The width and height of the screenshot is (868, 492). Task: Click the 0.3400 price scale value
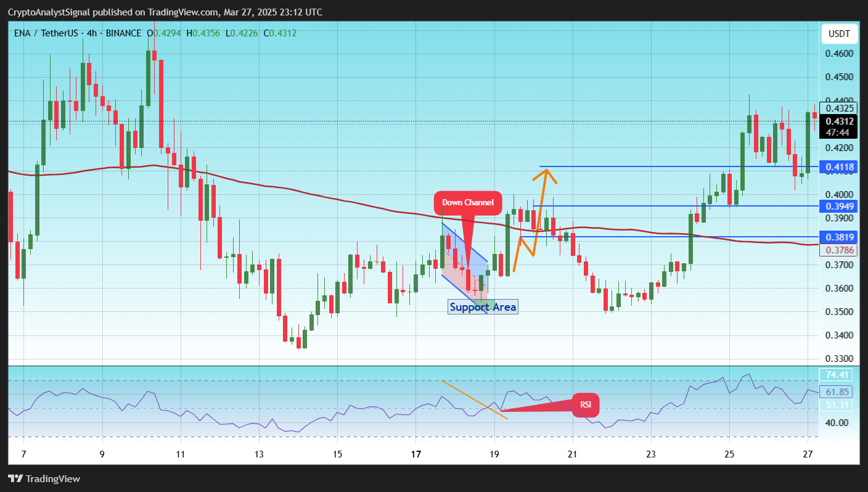point(839,335)
